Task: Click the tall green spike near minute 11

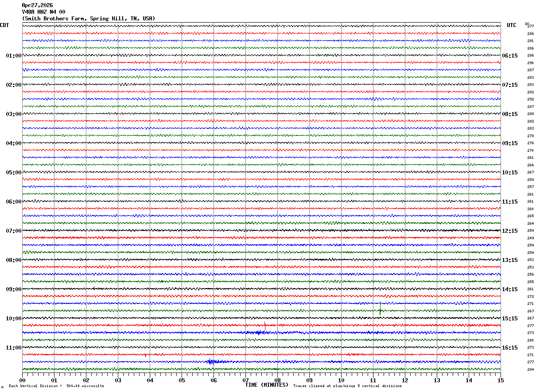Action: [380, 309]
